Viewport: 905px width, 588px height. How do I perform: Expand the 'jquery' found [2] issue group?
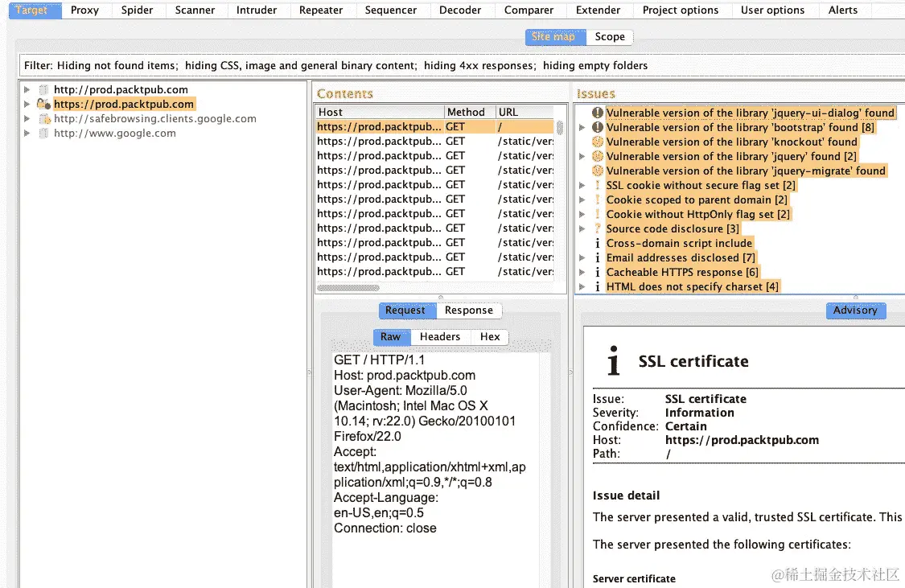point(582,156)
